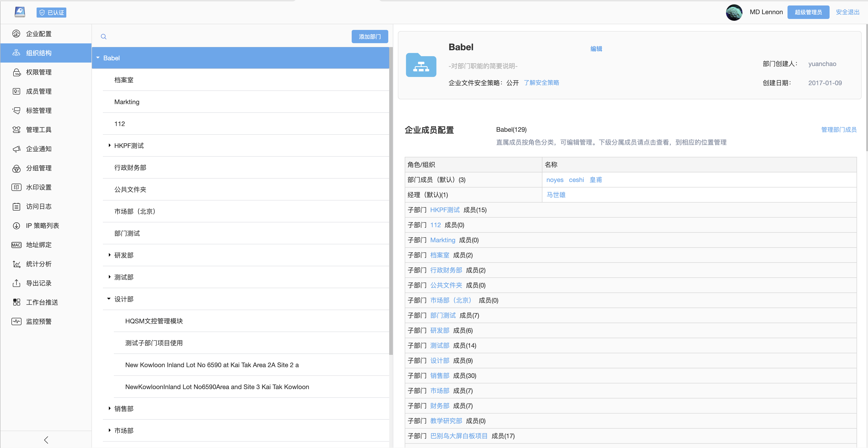Click the 地址绑定 MAC icon
This screenshot has height=448, width=868.
[16, 245]
